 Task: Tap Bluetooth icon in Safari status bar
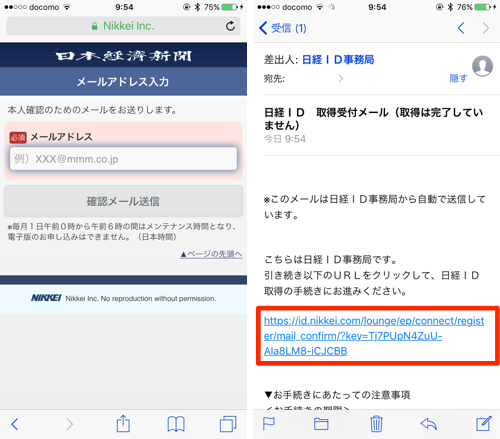pyautogui.click(x=197, y=7)
